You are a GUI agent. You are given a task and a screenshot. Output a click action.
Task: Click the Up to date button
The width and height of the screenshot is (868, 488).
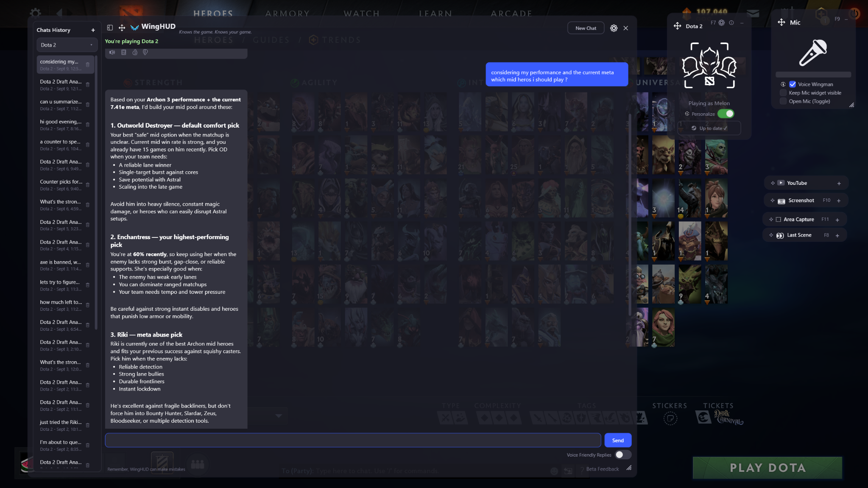click(709, 128)
